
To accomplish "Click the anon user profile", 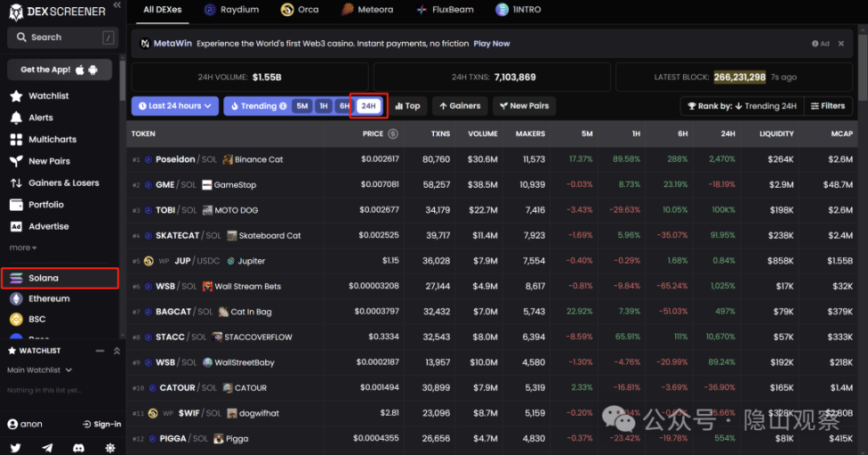I will point(25,424).
